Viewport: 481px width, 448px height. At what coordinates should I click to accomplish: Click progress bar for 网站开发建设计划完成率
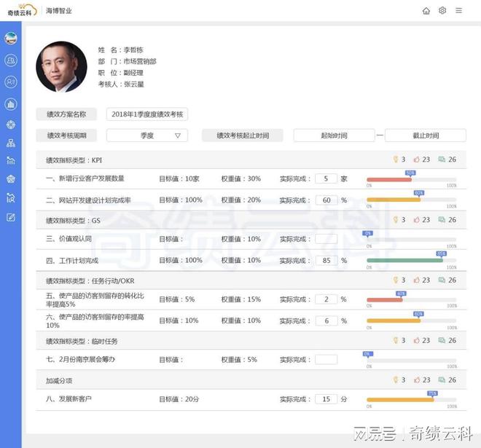[x=411, y=200]
